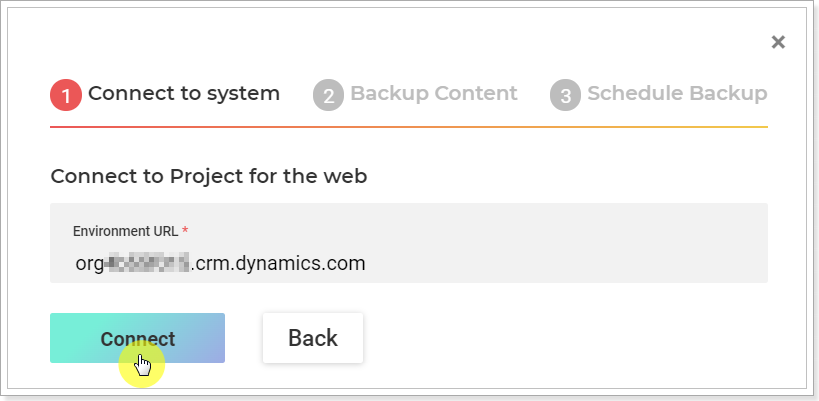Image resolution: width=819 pixels, height=401 pixels.
Task: Click the gray panel around Environment URL
Action: 409,243
